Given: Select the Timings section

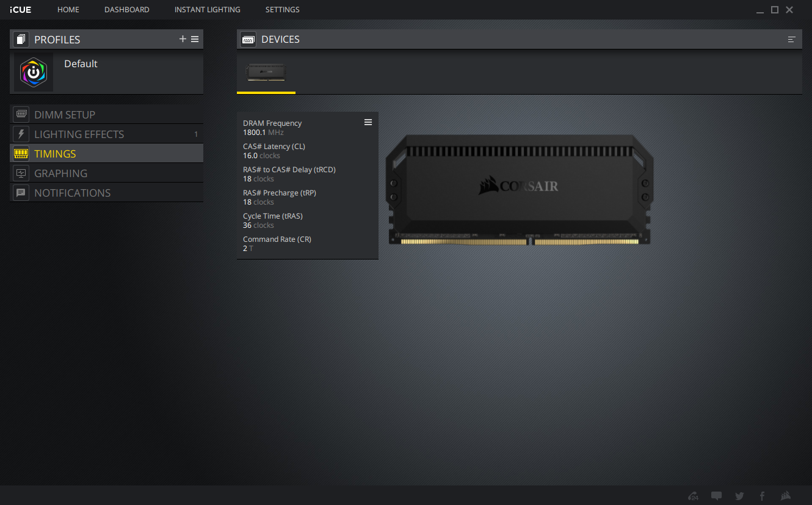Looking at the screenshot, I should [x=106, y=153].
